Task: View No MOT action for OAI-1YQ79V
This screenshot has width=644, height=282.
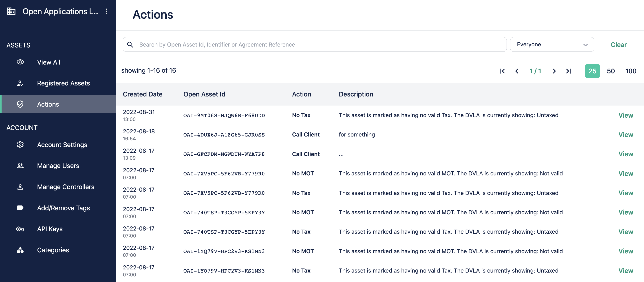Action: click(626, 251)
